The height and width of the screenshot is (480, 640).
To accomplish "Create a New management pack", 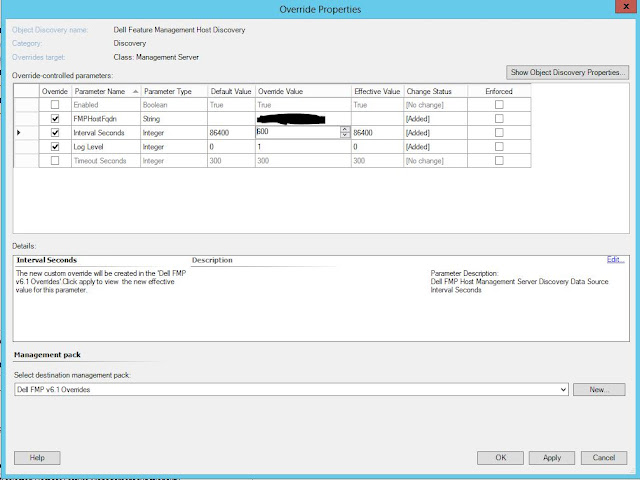I will tap(599, 389).
